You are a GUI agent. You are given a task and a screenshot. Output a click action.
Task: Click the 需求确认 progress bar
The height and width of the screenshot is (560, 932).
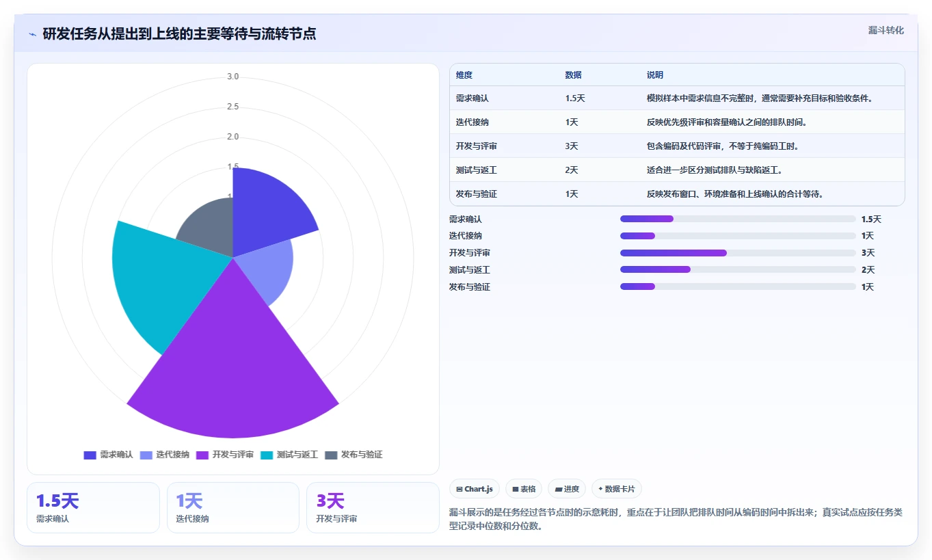(738, 219)
